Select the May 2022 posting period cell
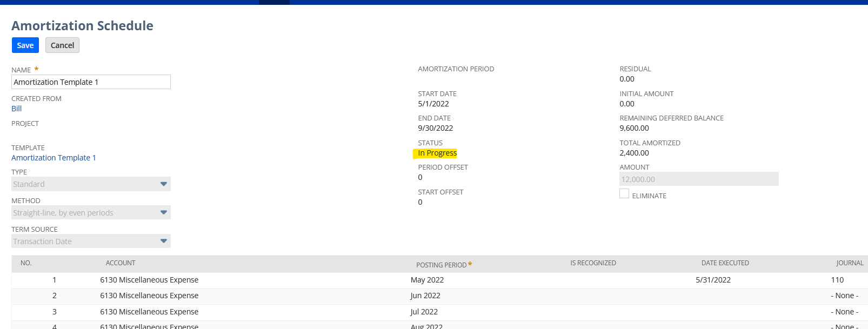 point(427,280)
